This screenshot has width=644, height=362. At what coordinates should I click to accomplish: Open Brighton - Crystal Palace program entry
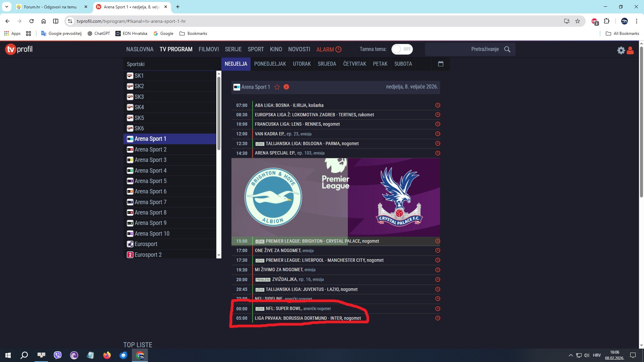(x=322, y=241)
